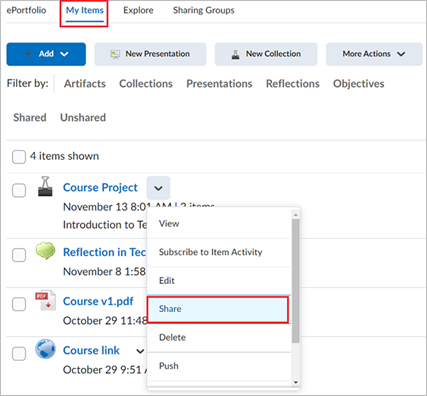Switch to the ePortfolio tab

(26, 10)
